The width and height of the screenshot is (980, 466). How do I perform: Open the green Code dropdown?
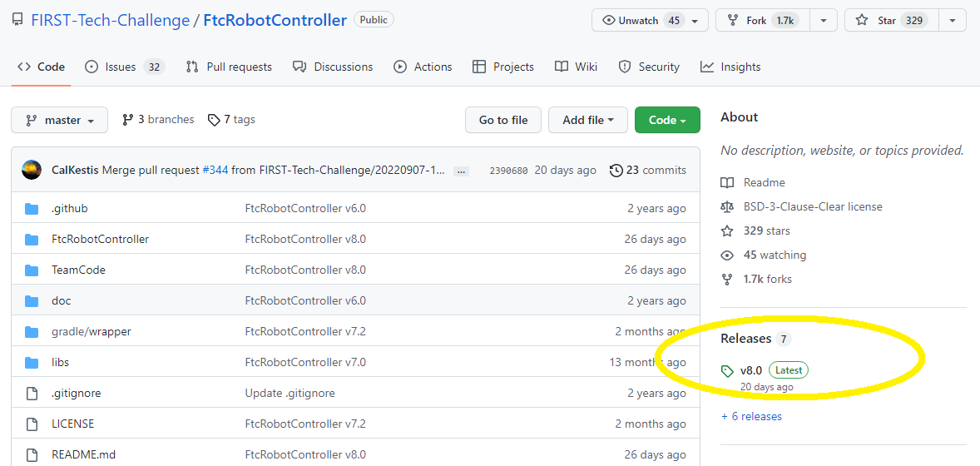point(666,121)
